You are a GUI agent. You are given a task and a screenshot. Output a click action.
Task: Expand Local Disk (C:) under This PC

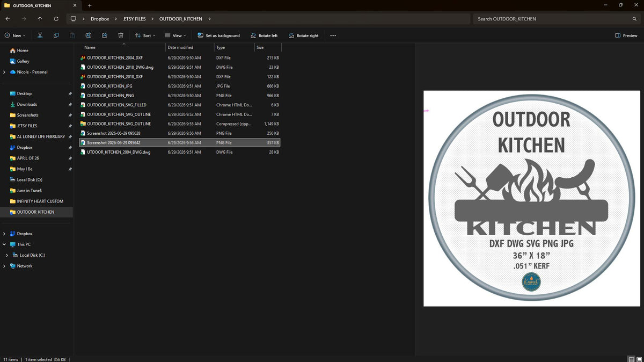click(x=7, y=255)
